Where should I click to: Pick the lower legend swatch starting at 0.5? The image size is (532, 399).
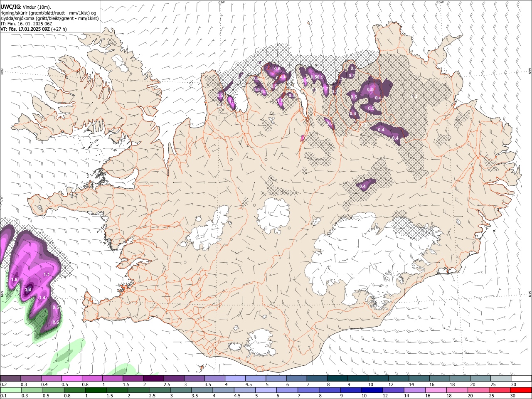coord(53,390)
